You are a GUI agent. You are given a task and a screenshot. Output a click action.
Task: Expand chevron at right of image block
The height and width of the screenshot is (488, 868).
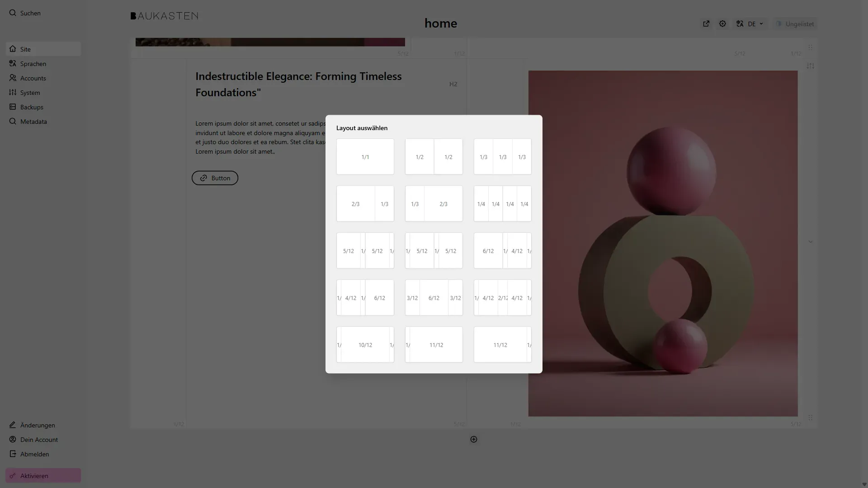[810, 242]
